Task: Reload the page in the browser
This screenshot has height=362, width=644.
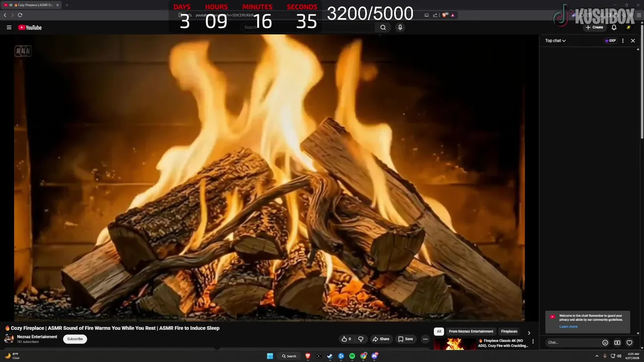Action: click(x=20, y=15)
